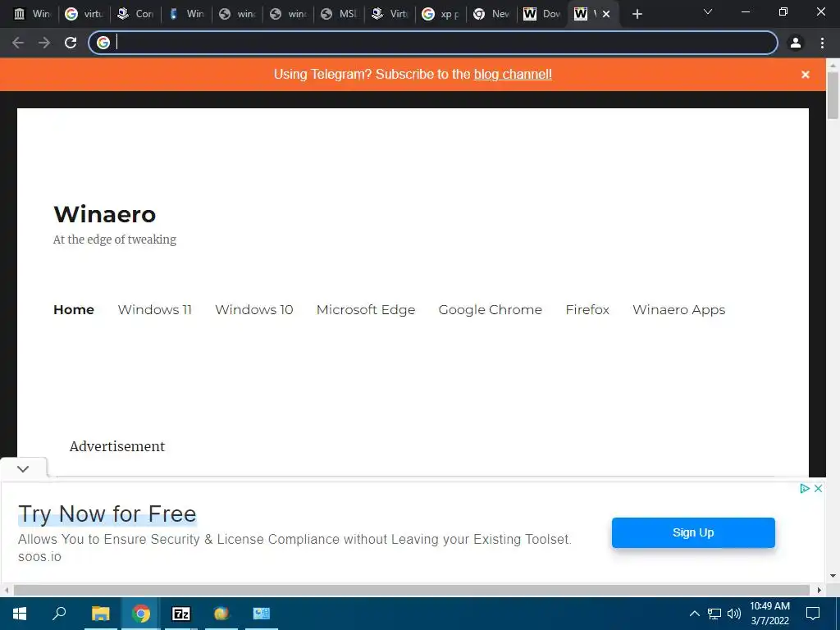Switch to the 'Dov' Winaero tab
This screenshot has width=840, height=630.
point(542,14)
